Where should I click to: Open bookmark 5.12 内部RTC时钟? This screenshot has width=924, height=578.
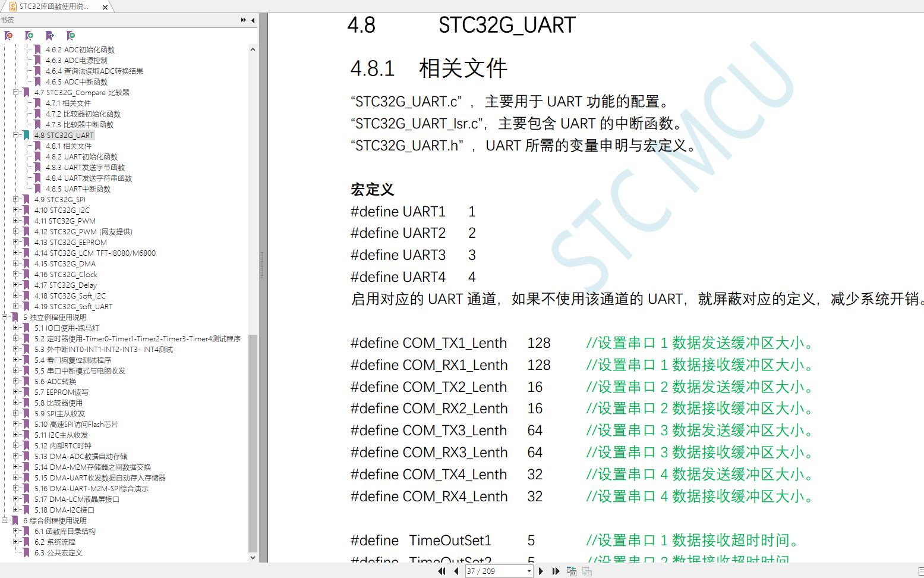click(62, 446)
